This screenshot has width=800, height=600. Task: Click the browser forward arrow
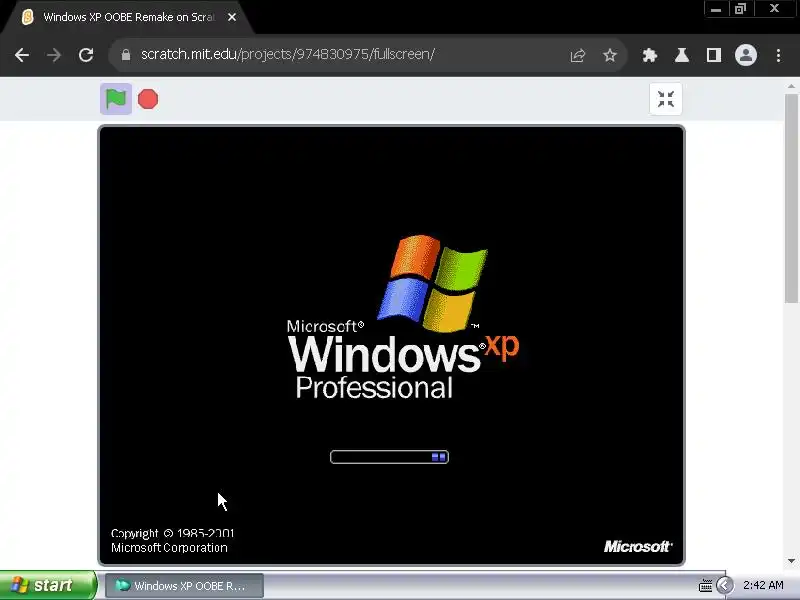click(x=54, y=55)
